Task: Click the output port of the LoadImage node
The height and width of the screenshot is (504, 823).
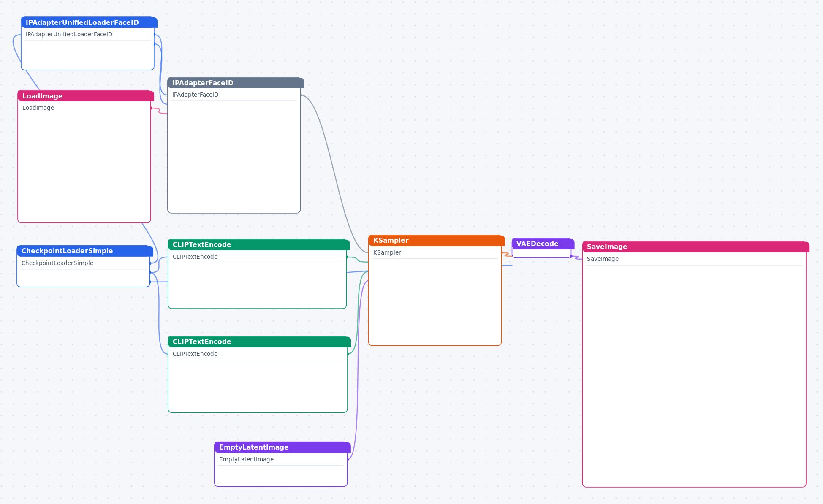Action: pyautogui.click(x=151, y=108)
